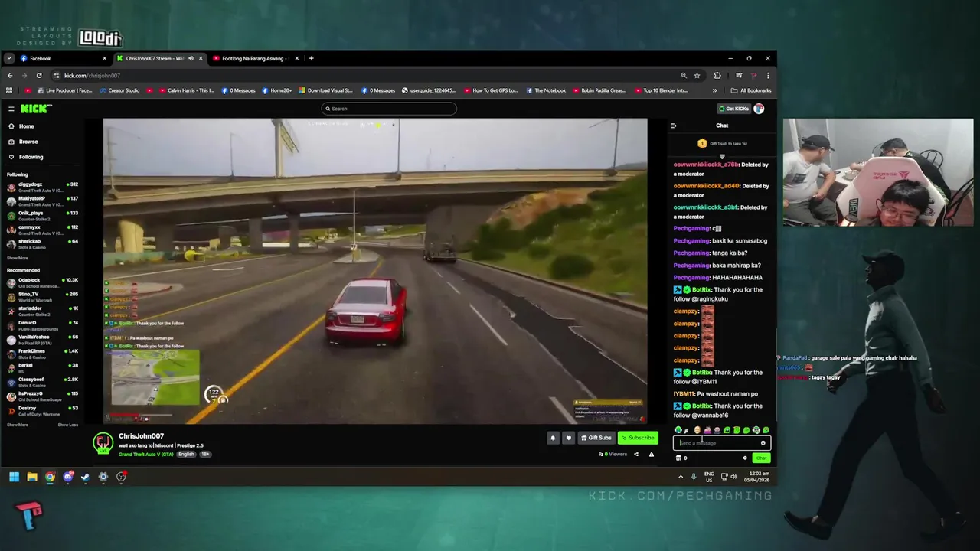
Task: Click the Kick Search field
Action: click(x=389, y=109)
